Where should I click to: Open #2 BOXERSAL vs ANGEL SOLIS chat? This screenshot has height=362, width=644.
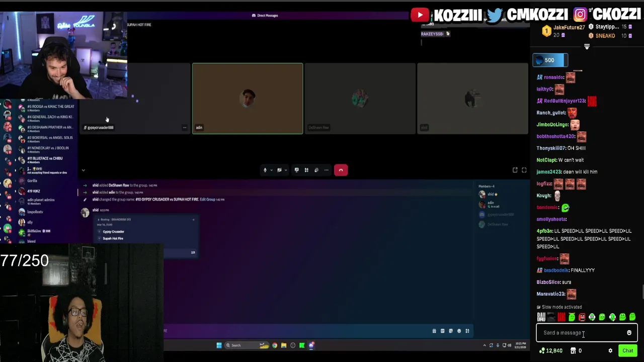(46, 139)
